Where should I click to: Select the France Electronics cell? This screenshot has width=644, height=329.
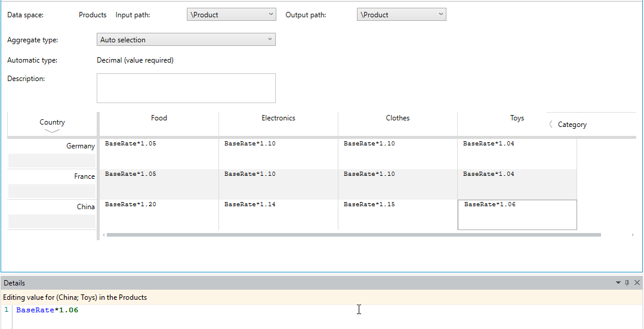pyautogui.click(x=279, y=184)
